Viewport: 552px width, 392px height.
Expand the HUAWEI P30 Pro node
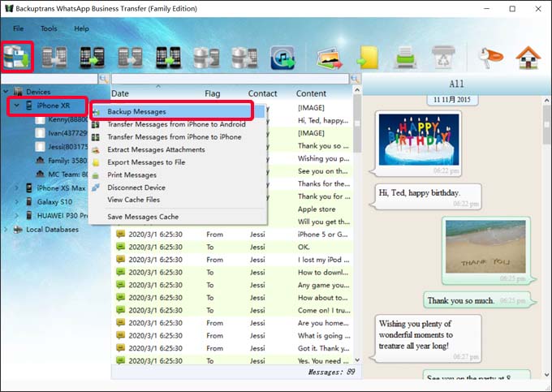[16, 216]
